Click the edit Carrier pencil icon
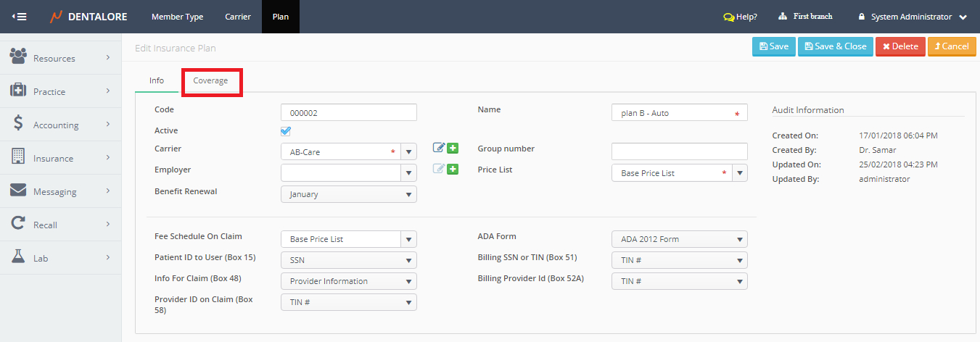980x342 pixels. click(x=438, y=149)
